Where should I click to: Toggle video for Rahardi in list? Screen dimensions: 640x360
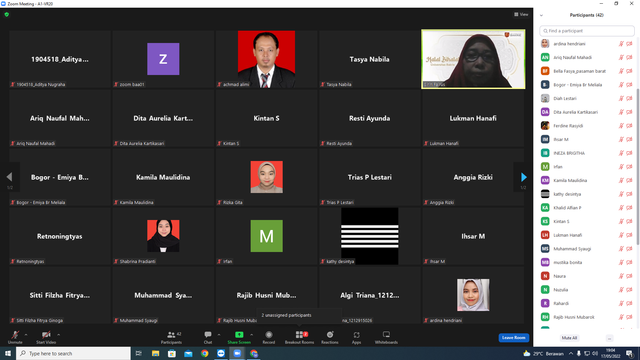coord(629,304)
